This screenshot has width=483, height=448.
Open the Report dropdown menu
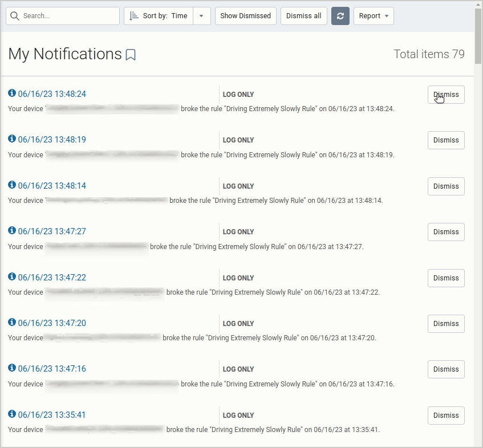coord(374,15)
